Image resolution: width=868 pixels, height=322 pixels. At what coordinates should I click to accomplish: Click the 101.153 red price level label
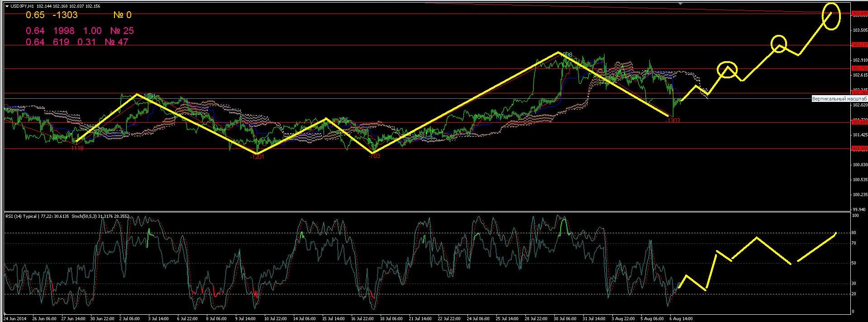858,148
